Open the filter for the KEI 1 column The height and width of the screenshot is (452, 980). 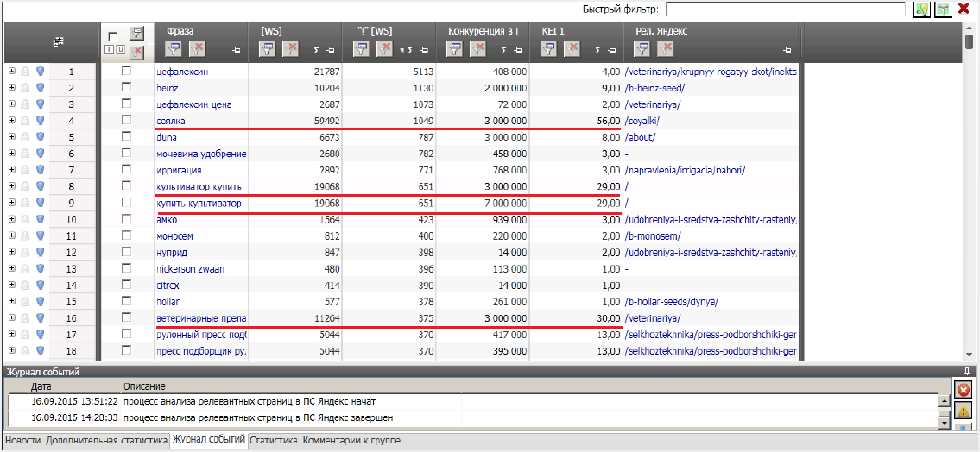(547, 49)
